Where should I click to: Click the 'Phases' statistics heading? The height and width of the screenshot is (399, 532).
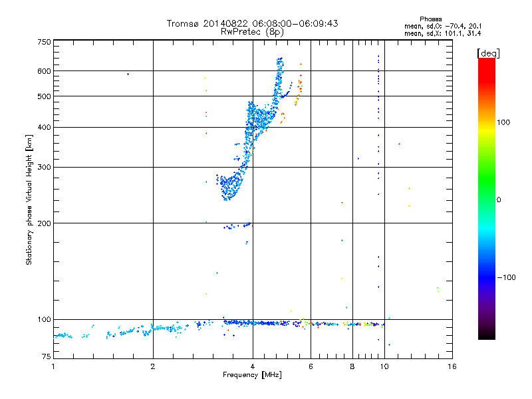point(430,19)
